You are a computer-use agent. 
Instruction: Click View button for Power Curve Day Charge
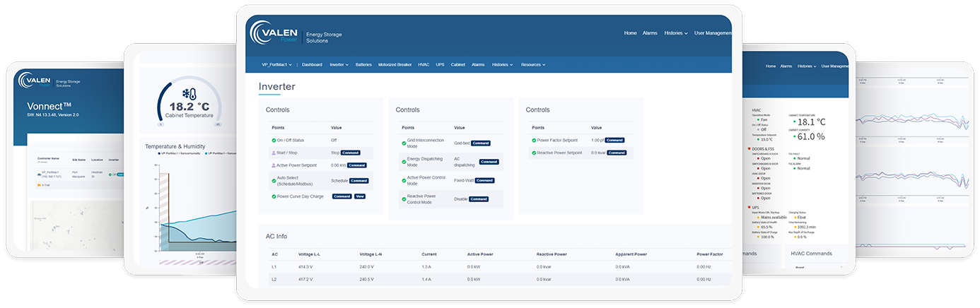pos(359,196)
